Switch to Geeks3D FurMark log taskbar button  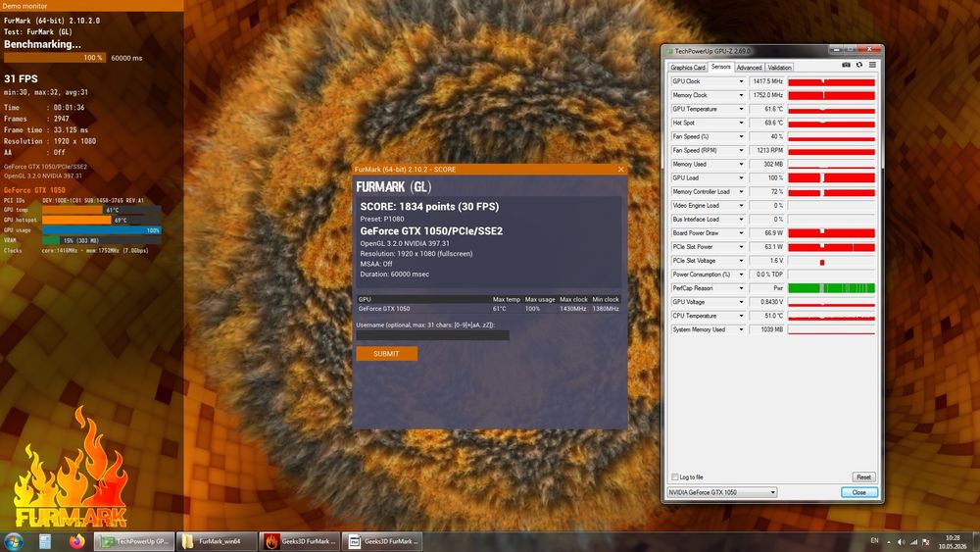tap(383, 541)
